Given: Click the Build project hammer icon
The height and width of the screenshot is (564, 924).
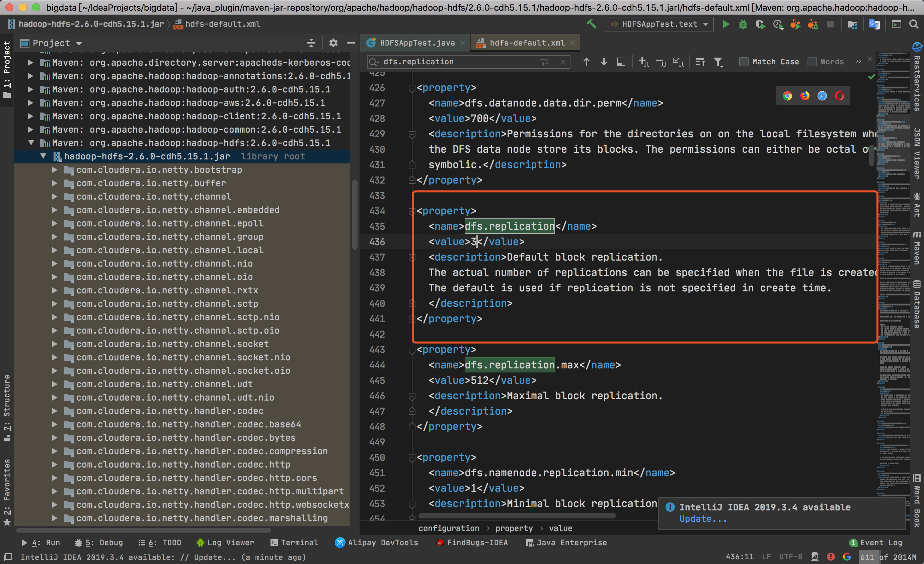Looking at the screenshot, I should (591, 24).
